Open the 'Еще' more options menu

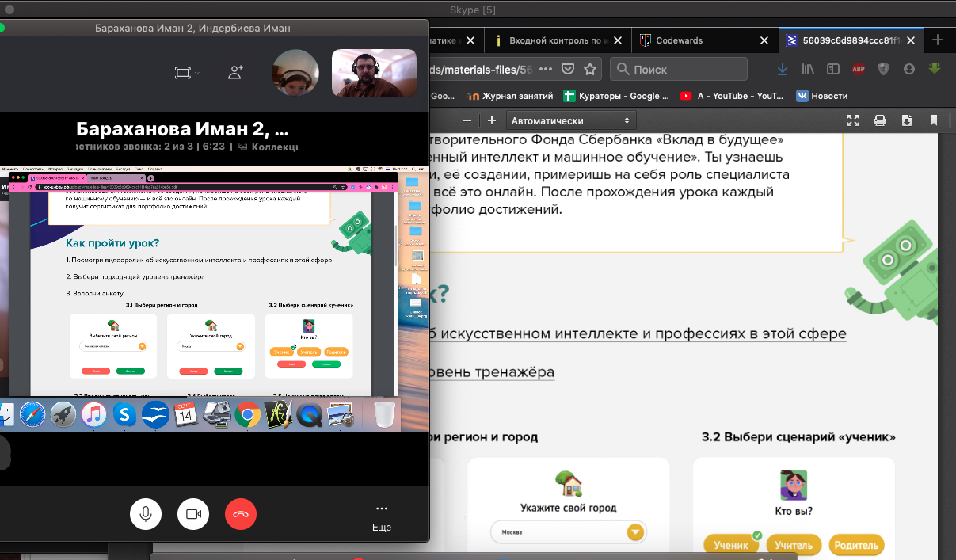click(382, 516)
